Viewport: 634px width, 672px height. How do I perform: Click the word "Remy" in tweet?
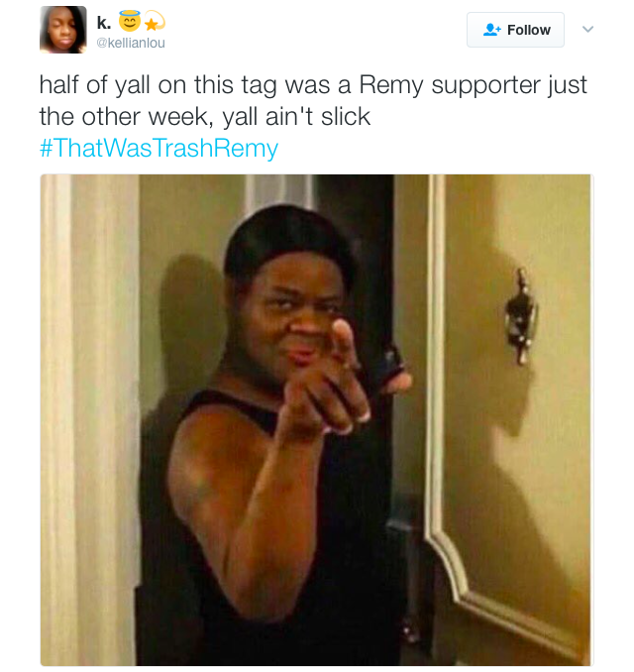391,85
